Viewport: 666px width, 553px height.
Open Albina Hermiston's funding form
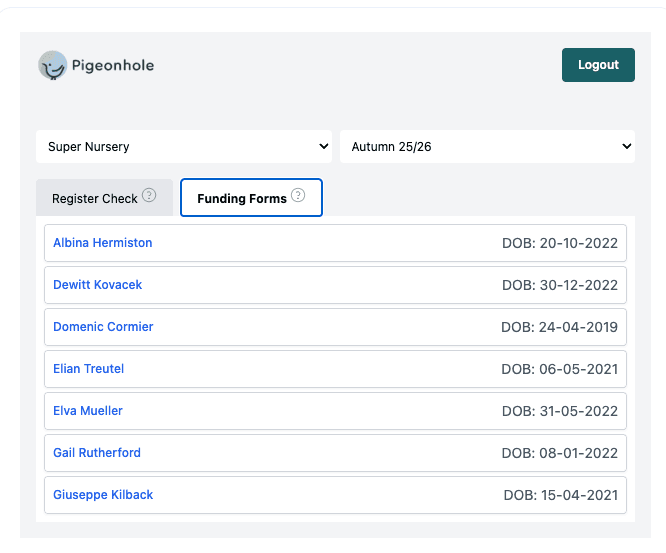(102, 243)
